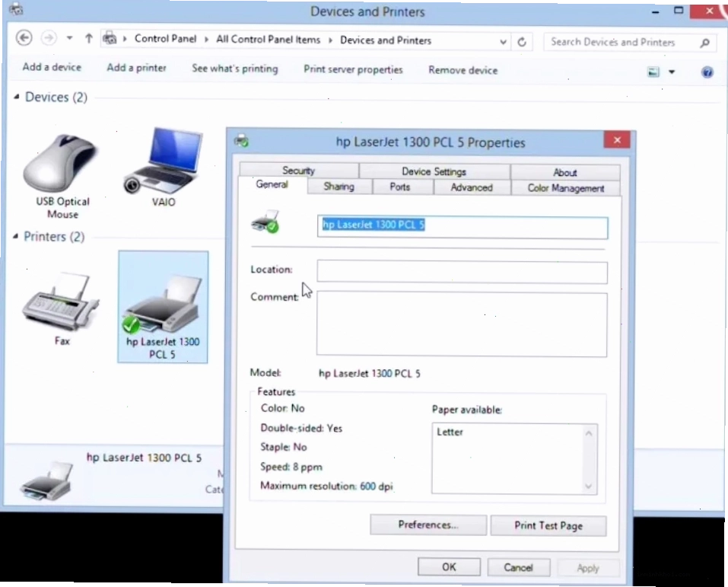Open the Help icon
728x587 pixels.
[707, 72]
